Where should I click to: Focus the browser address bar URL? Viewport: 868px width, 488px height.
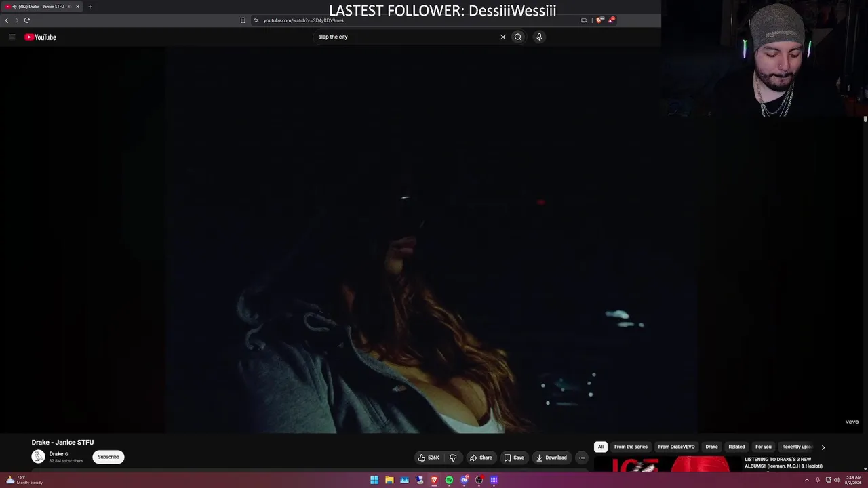[x=304, y=20]
